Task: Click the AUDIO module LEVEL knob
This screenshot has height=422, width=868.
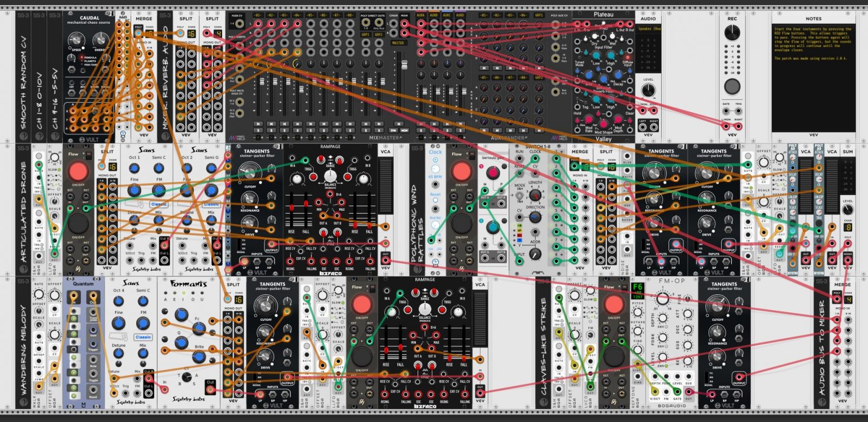Action: point(649,90)
